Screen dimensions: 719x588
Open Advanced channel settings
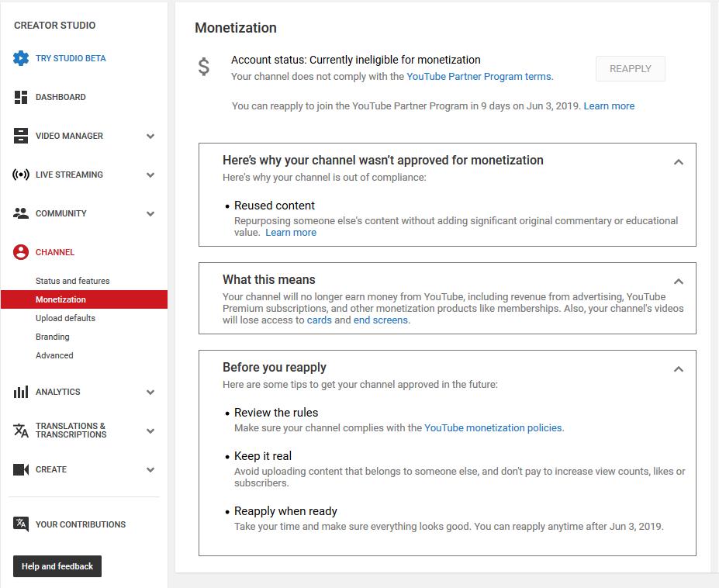pyautogui.click(x=54, y=355)
